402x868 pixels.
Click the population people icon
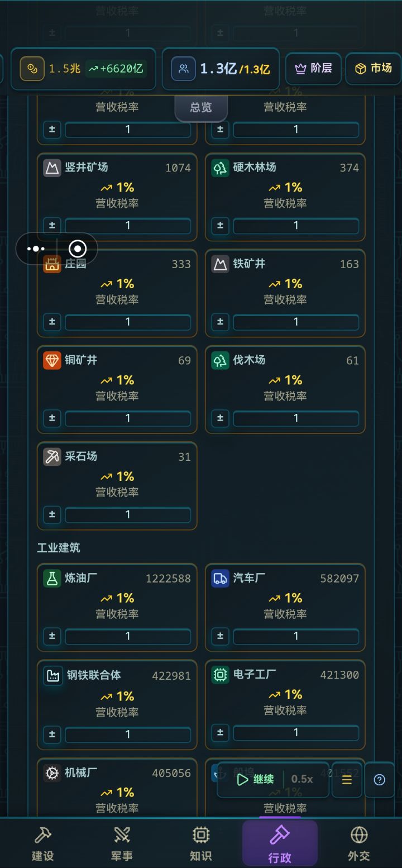[183, 69]
